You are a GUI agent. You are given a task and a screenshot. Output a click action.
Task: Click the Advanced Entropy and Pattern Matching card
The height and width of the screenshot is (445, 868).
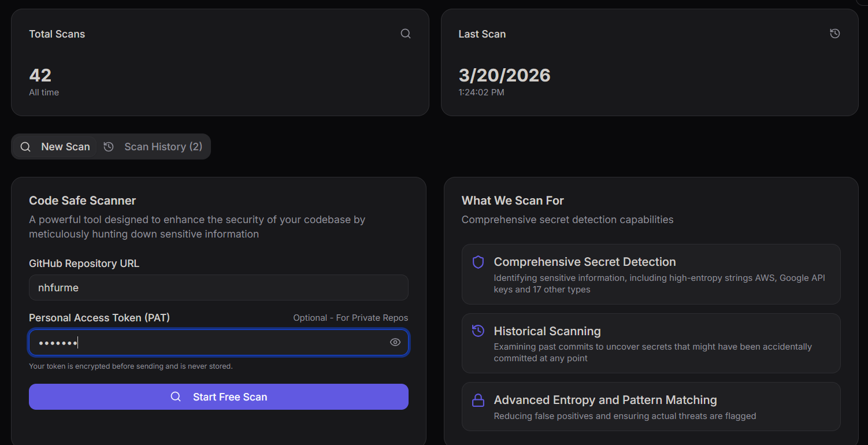[651, 406]
